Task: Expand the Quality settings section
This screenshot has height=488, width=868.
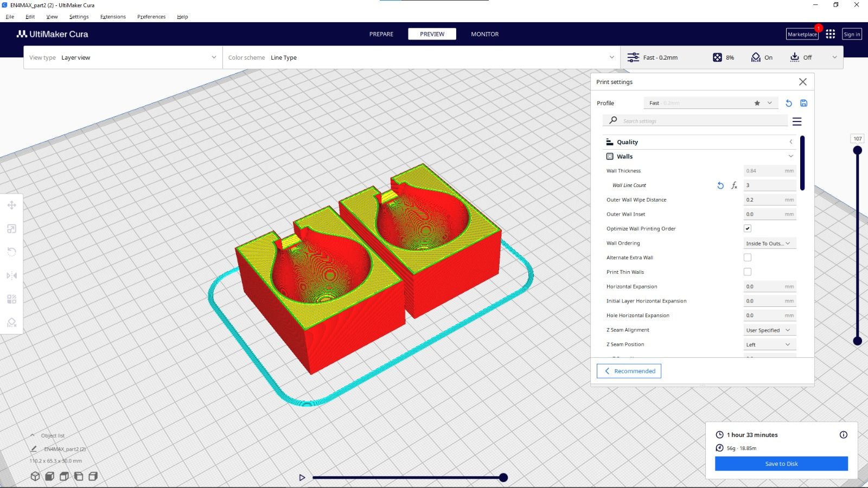Action: pos(699,142)
